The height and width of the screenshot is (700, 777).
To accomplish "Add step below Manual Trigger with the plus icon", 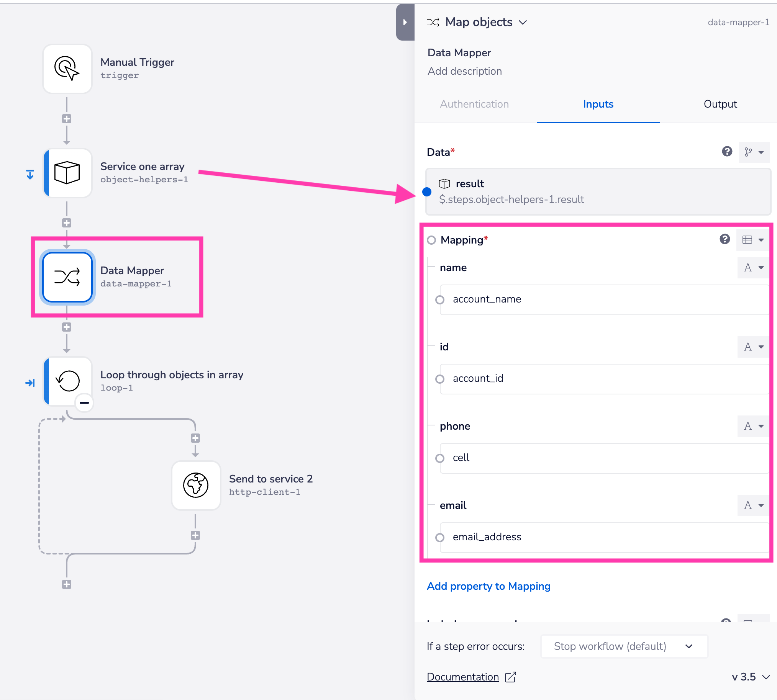I will [67, 118].
